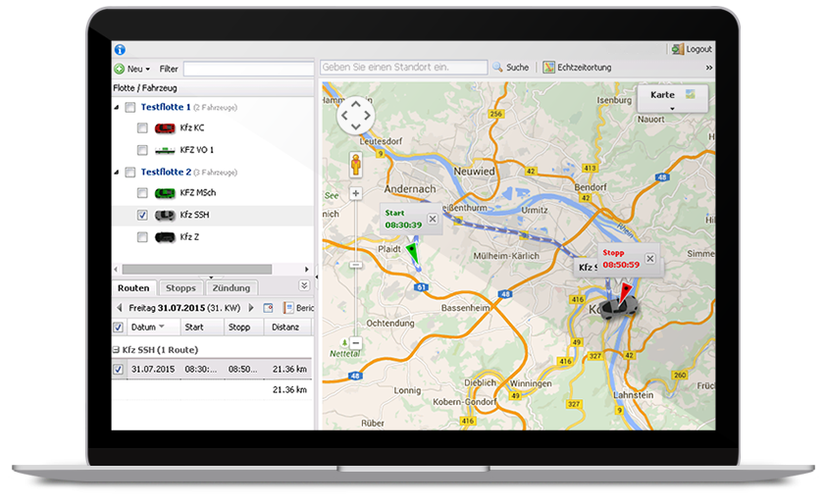Check the Kfz KC checkbox
The image size is (824, 504).
coord(142,128)
